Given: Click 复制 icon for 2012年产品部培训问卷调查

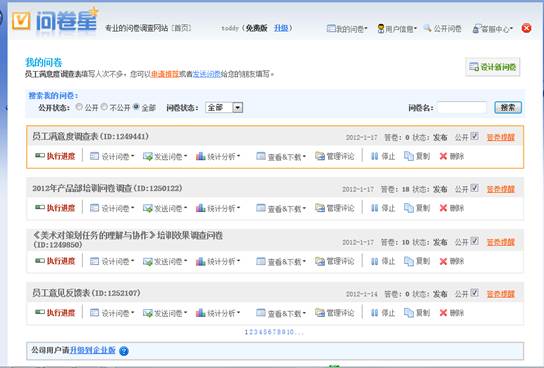Looking at the screenshot, I should click(x=409, y=208).
